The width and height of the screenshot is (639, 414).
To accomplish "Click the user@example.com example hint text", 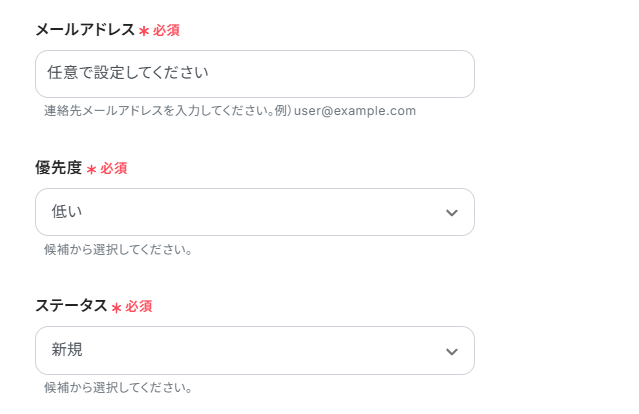I will coord(355,111).
